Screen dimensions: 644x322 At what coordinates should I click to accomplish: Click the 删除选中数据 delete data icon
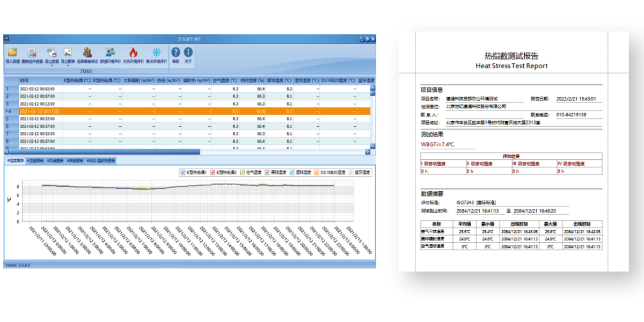point(32,53)
